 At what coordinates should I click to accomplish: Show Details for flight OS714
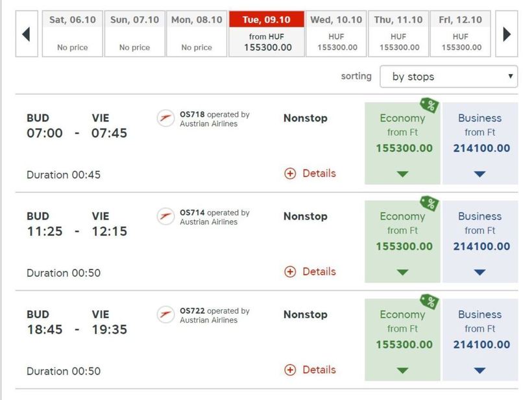[x=310, y=271]
